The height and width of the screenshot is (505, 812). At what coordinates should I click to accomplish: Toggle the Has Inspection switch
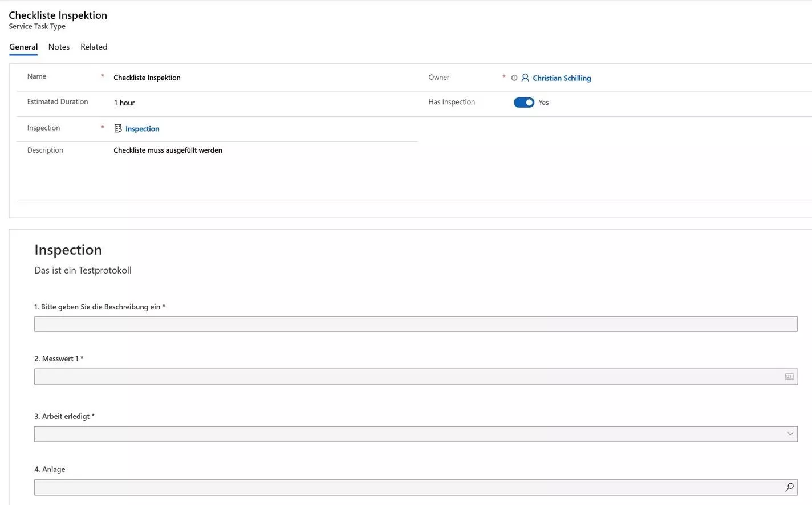pos(523,103)
